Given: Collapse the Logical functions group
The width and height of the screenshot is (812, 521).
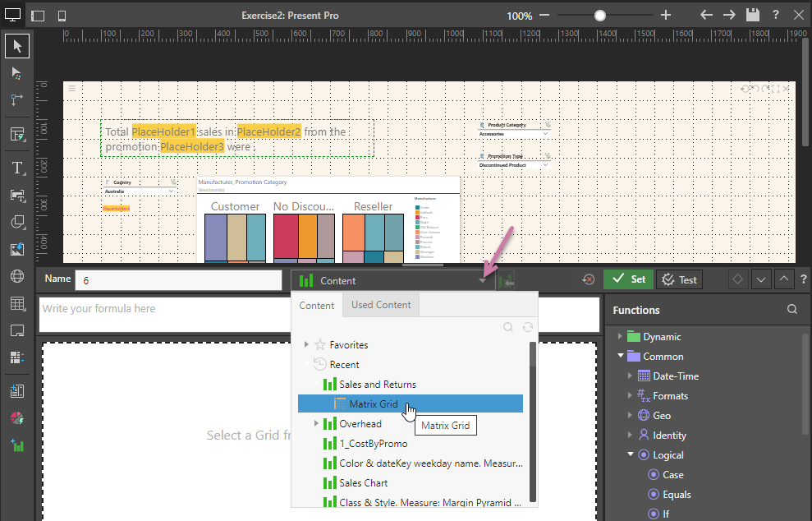Looking at the screenshot, I should click(631, 455).
